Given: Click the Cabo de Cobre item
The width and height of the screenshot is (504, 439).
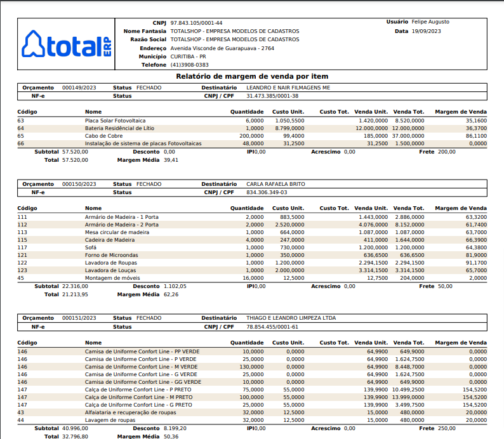Looking at the screenshot, I should pyautogui.click(x=103, y=136).
